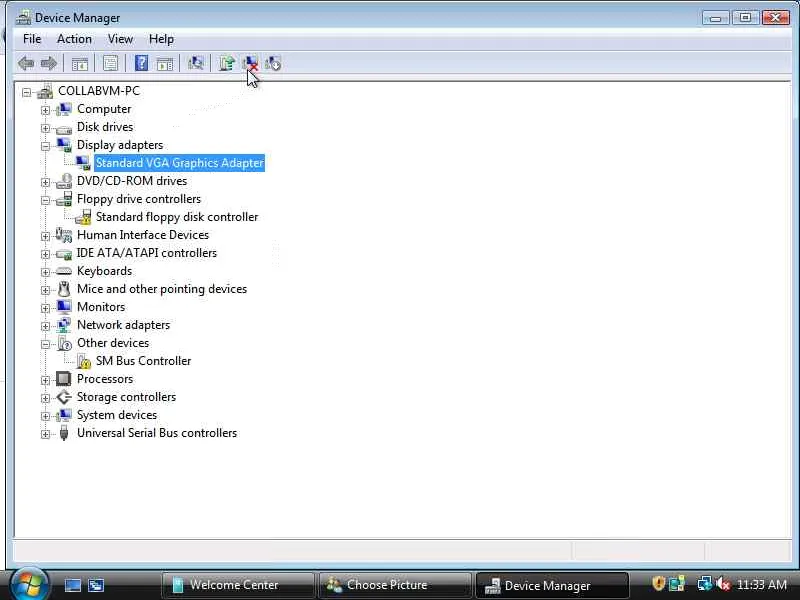Click the 11:33 AM taskbar clock
800x600 pixels.
pyautogui.click(x=762, y=584)
